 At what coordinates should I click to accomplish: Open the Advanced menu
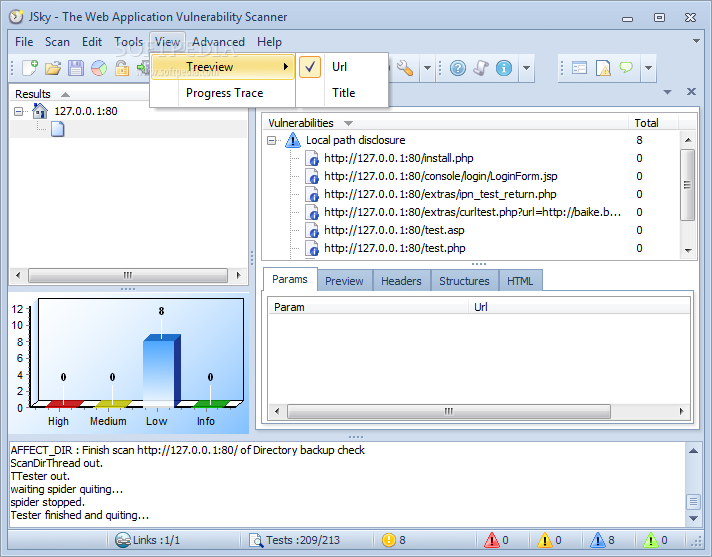point(218,42)
